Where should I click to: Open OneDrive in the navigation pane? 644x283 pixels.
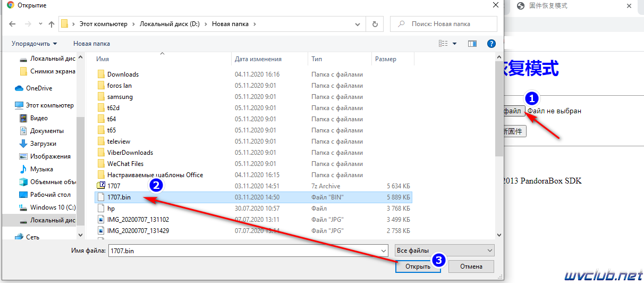click(x=39, y=88)
